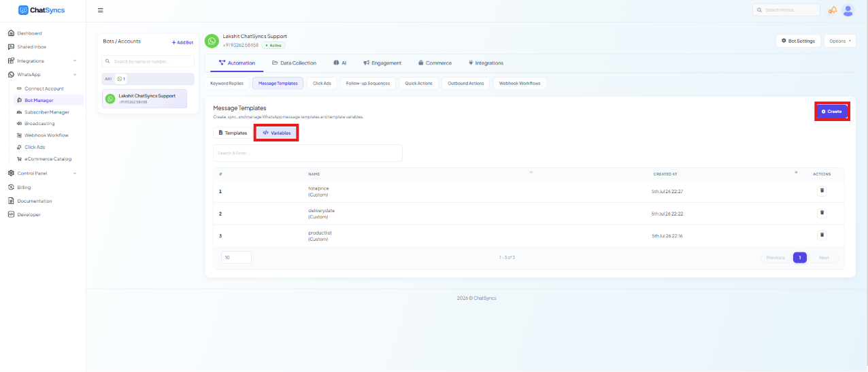Switch to the AI tab

[340, 63]
